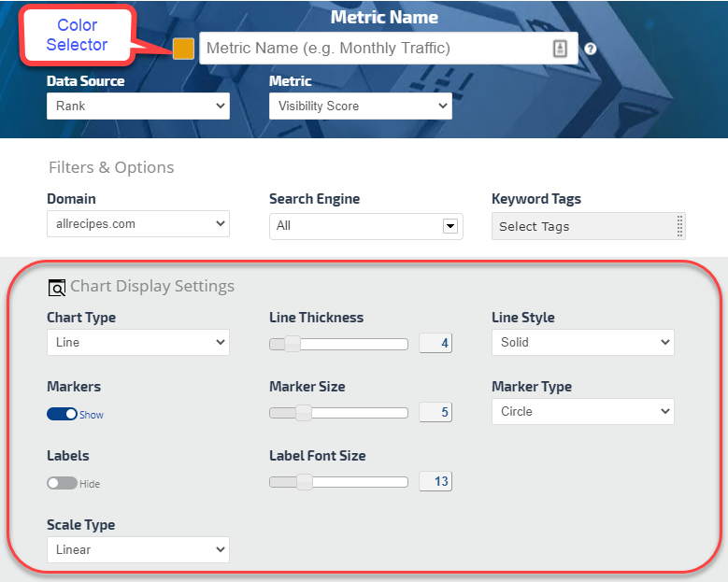Viewport: 728px width, 582px height.
Task: Toggle the Labels Hide switch
Action: (x=62, y=483)
